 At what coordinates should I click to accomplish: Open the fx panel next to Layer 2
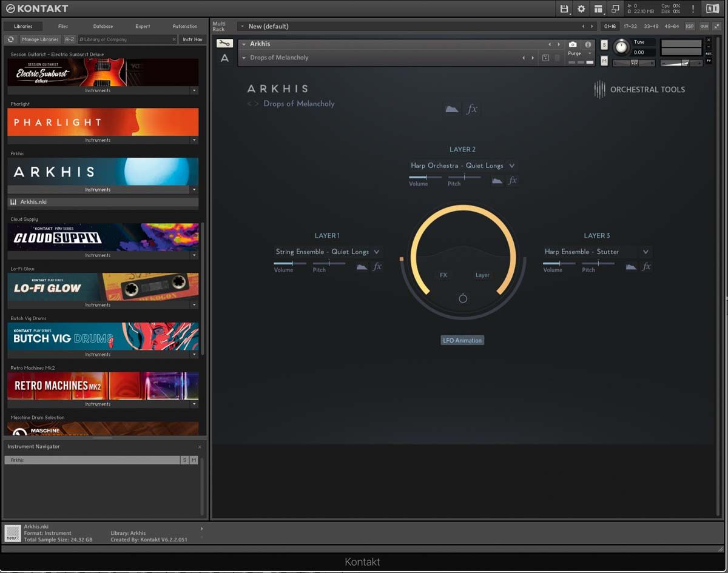[512, 180]
